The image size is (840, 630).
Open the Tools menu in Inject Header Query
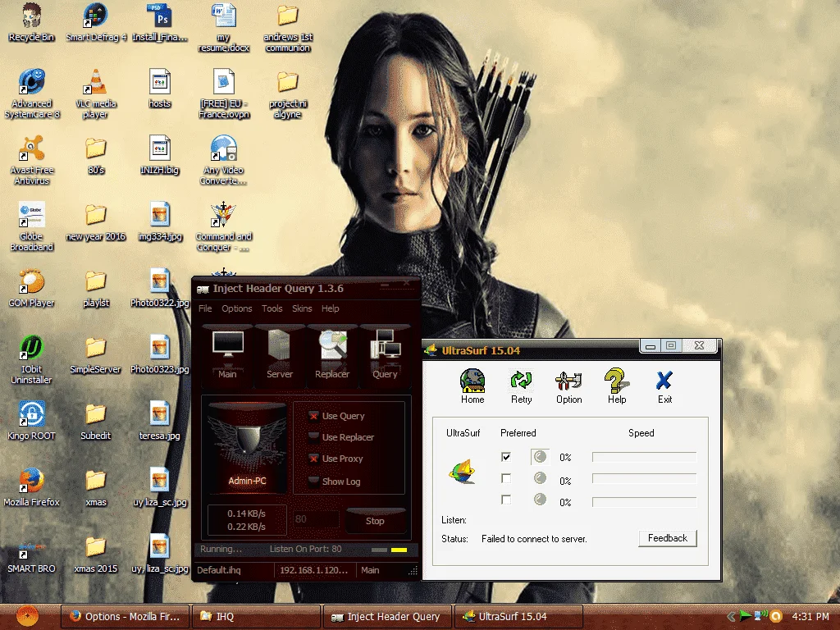[272, 308]
